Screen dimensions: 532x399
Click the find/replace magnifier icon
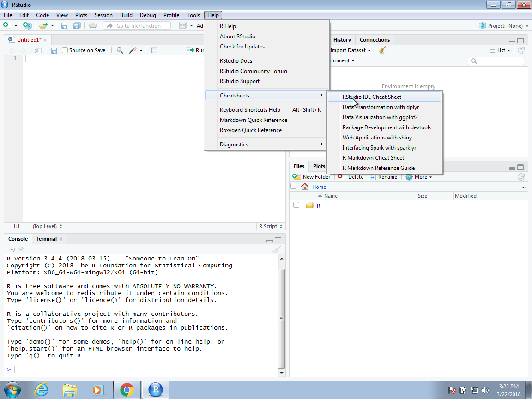120,50
